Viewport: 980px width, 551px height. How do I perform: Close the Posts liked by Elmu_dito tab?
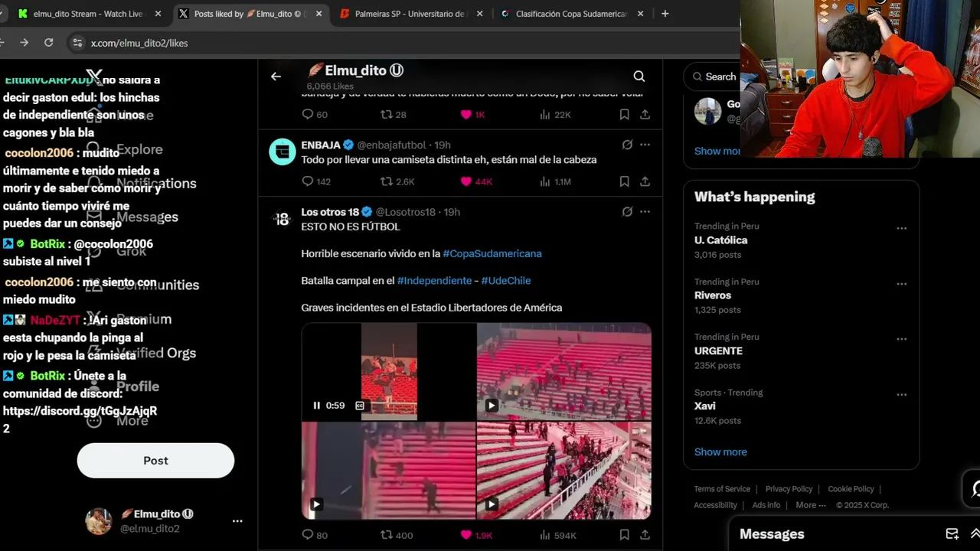point(319,14)
